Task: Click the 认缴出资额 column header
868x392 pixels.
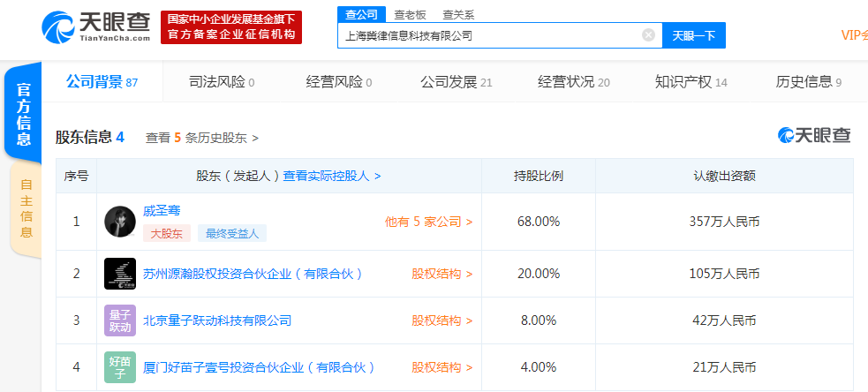Action: [725, 176]
